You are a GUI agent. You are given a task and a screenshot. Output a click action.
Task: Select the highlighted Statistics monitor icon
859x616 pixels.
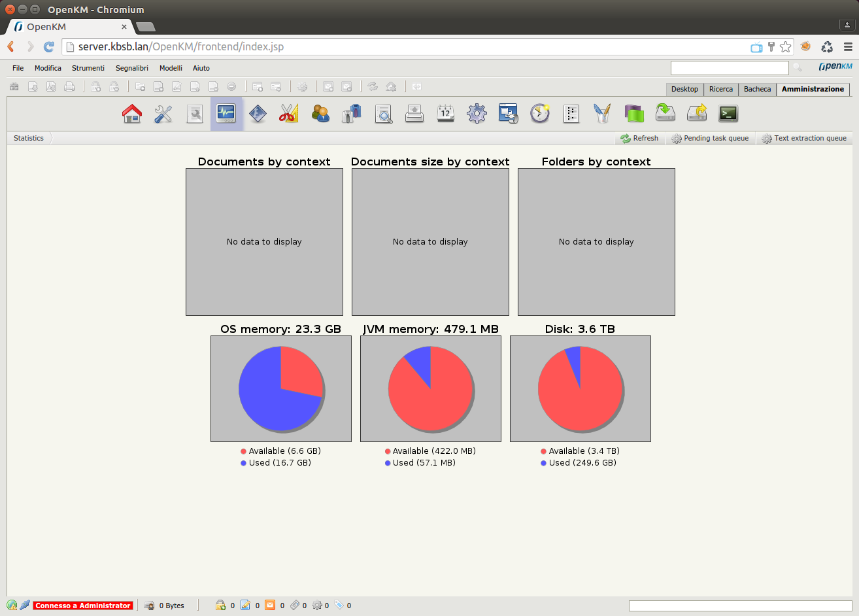click(226, 114)
